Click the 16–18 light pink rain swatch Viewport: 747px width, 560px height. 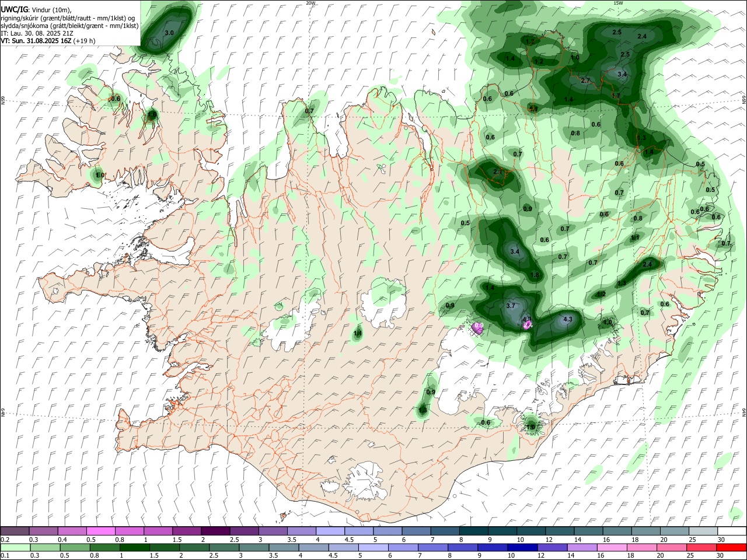tap(613, 548)
